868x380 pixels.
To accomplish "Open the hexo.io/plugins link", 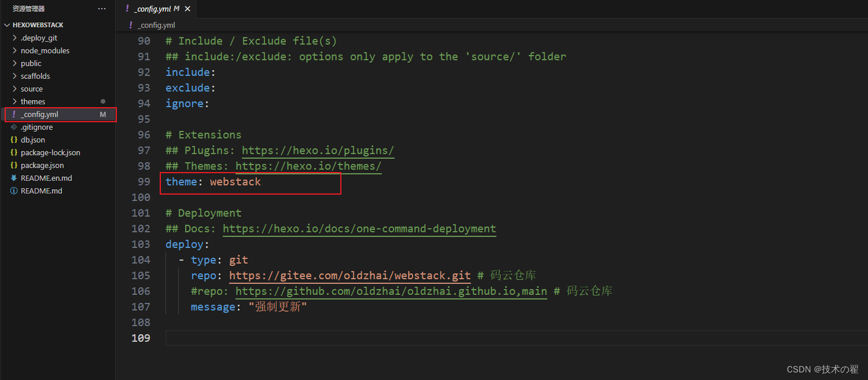I will [x=318, y=150].
